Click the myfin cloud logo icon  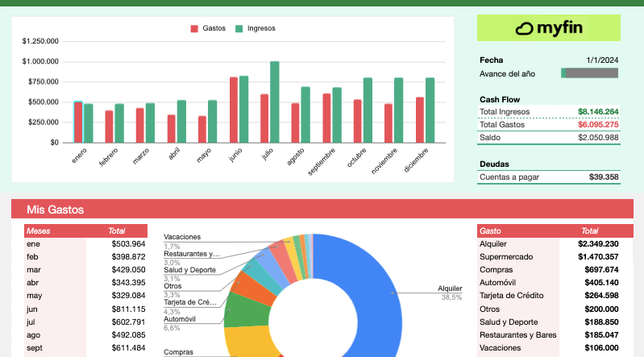[525, 29]
